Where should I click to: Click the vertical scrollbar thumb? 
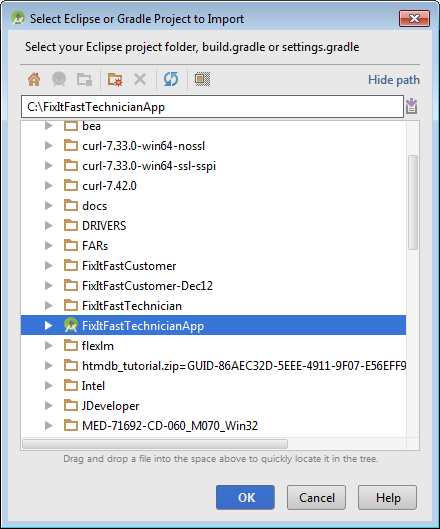coord(413,202)
